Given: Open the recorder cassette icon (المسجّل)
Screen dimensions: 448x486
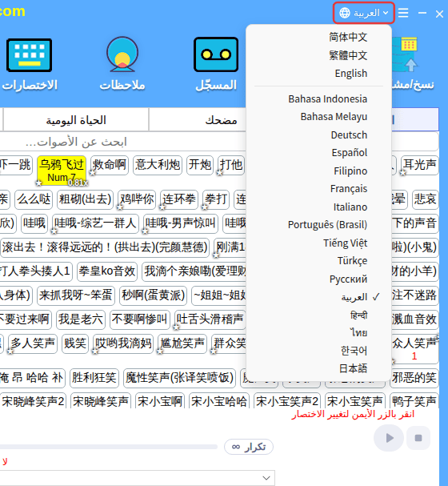Looking at the screenshot, I should pos(216,54).
